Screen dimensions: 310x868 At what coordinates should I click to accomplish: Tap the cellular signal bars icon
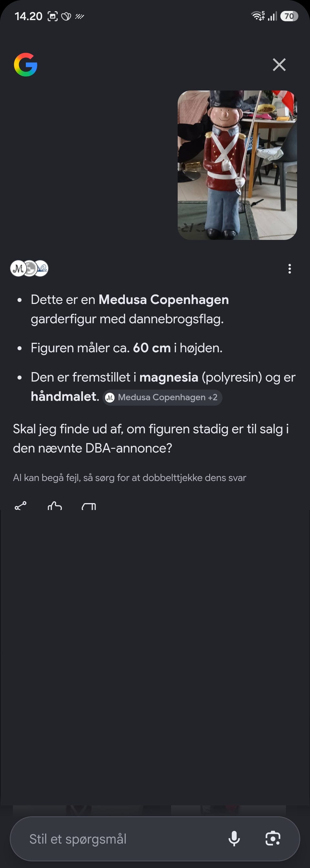tap(272, 16)
